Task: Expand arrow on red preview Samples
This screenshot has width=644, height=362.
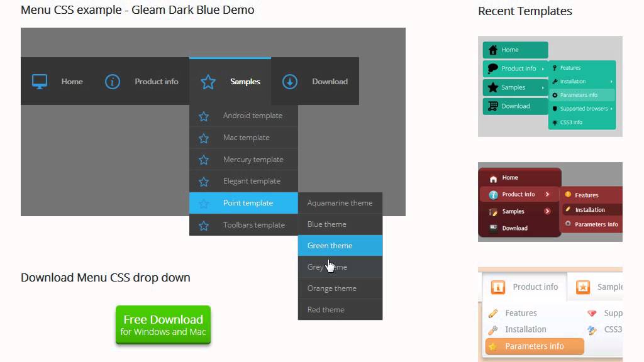Action: coord(547,211)
